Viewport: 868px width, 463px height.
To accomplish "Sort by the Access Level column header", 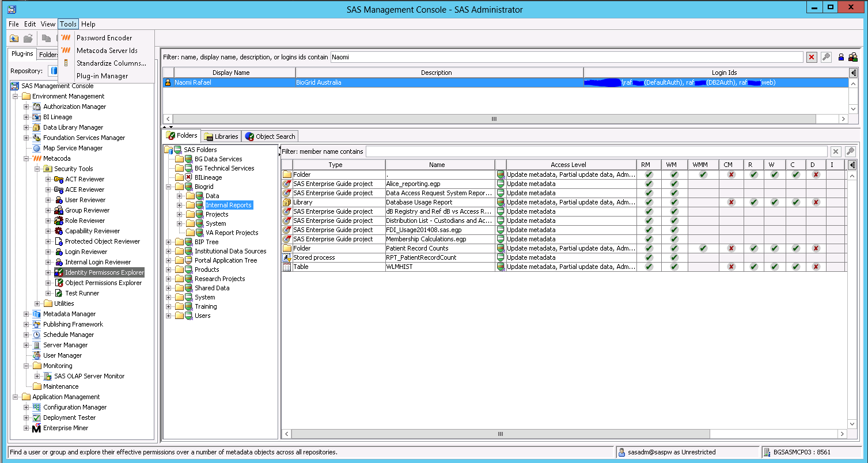I will [568, 165].
